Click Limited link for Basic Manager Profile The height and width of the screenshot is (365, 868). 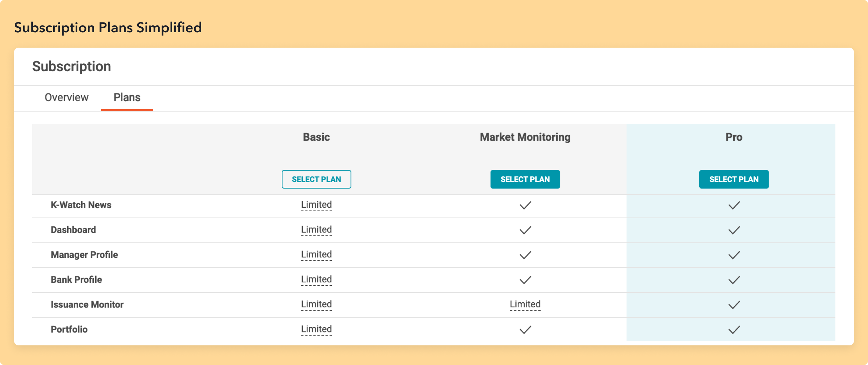tap(316, 255)
